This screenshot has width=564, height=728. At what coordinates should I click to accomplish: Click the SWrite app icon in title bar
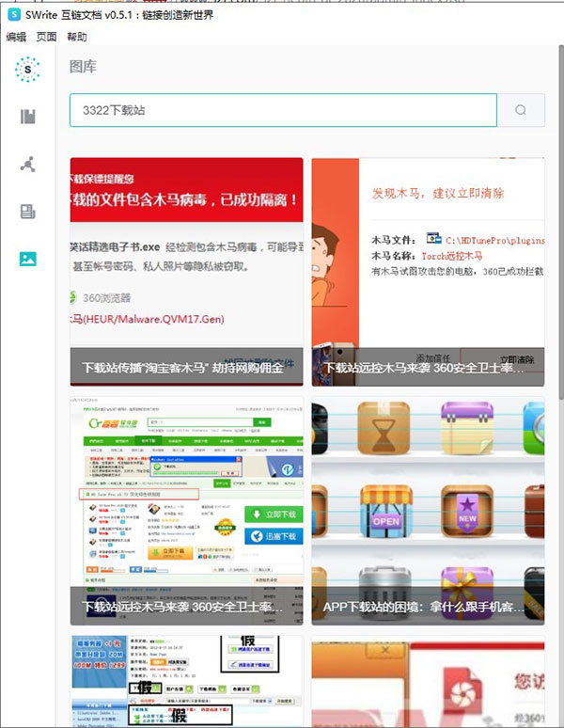[x=14, y=14]
